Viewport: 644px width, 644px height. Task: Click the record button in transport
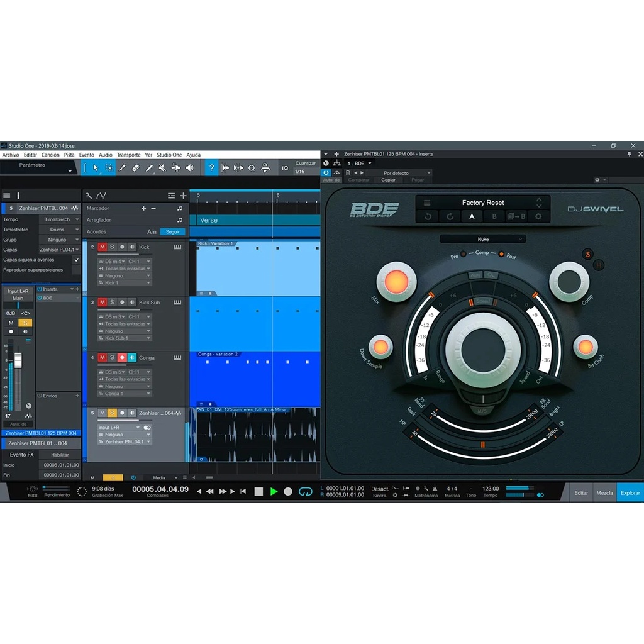[288, 491]
